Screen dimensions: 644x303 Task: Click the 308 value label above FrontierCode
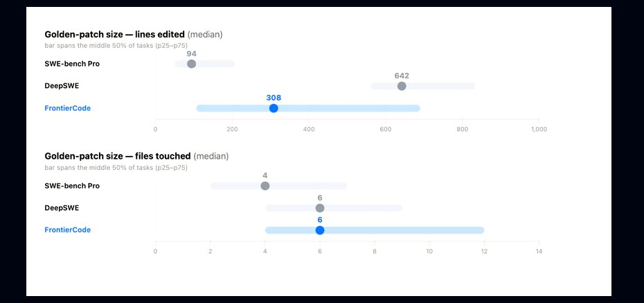pos(274,98)
